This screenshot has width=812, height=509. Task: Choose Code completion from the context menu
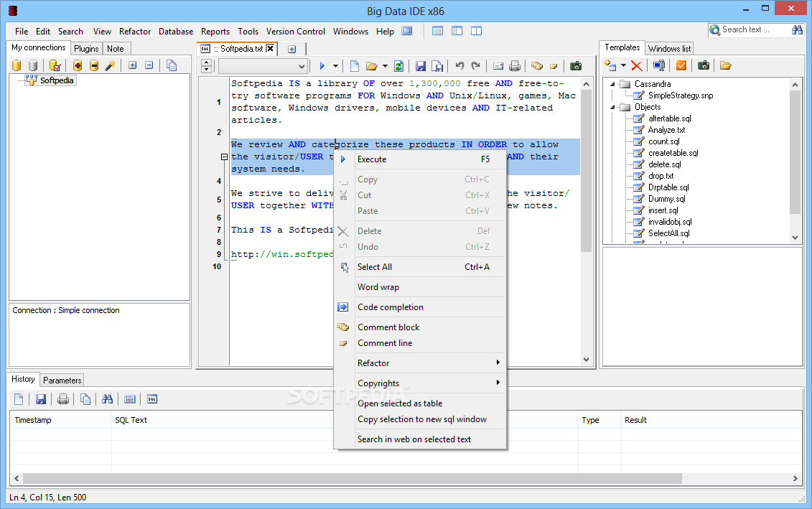pyautogui.click(x=419, y=307)
